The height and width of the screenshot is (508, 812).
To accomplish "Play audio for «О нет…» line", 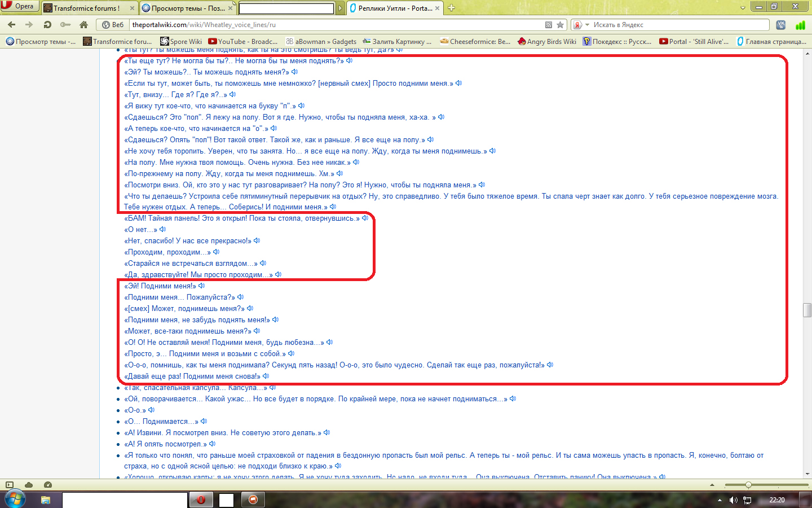I will coord(163,229).
